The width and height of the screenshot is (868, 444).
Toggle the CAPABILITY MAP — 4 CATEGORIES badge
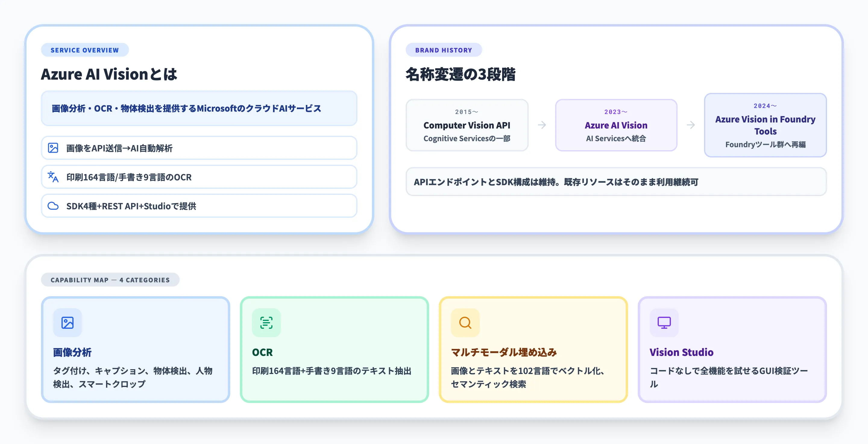click(x=110, y=280)
